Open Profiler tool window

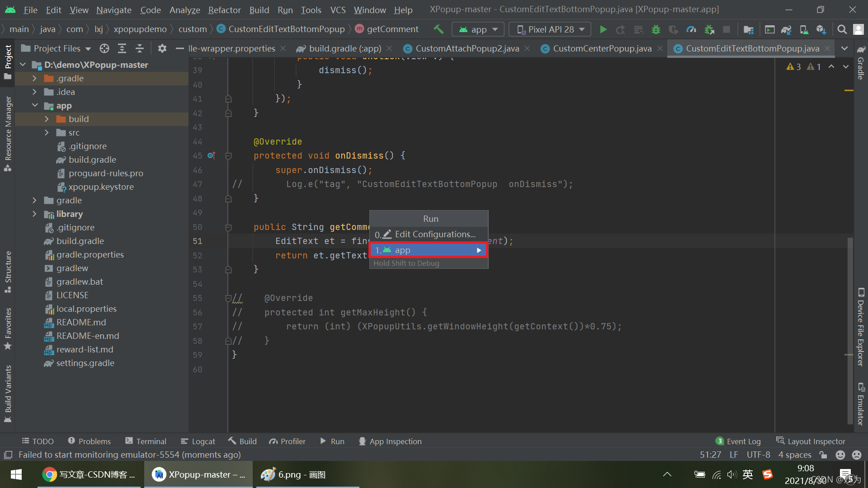[288, 441]
